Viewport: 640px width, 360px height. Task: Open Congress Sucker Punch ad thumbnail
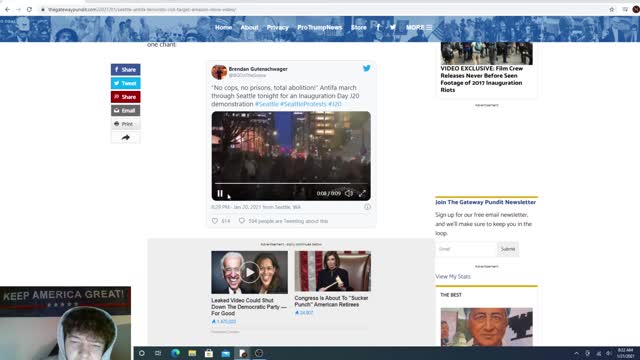pos(333,271)
